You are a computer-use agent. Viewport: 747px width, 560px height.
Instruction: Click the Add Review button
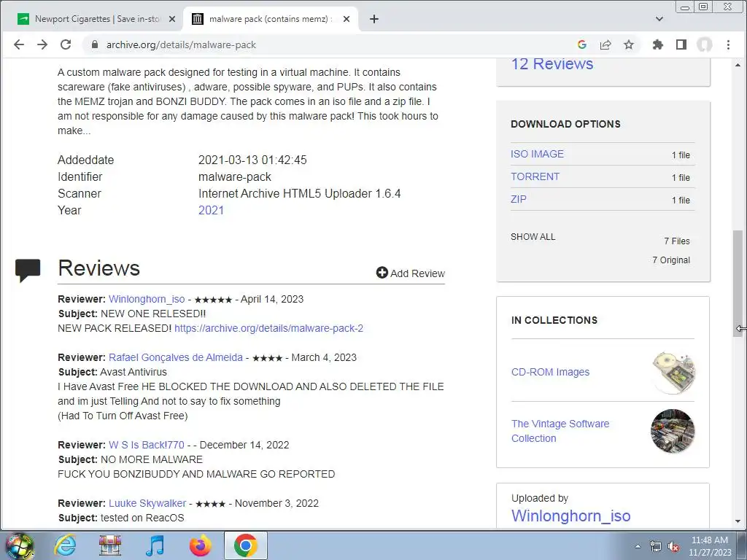coord(410,273)
